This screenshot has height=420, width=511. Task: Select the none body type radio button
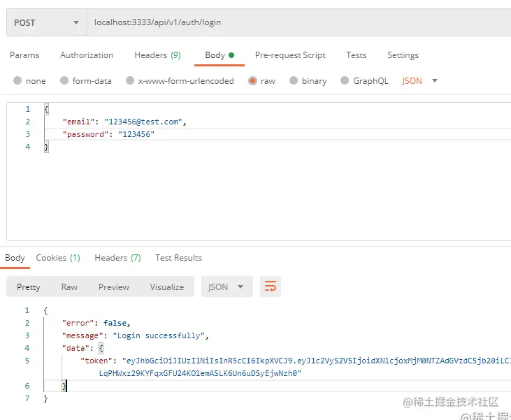(x=17, y=80)
